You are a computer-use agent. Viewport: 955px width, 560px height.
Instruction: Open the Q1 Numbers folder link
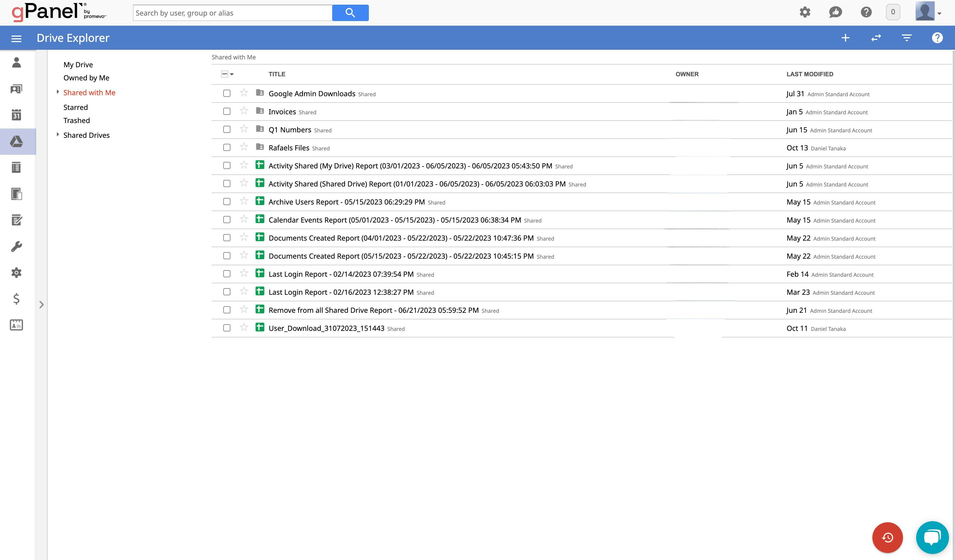(x=290, y=130)
